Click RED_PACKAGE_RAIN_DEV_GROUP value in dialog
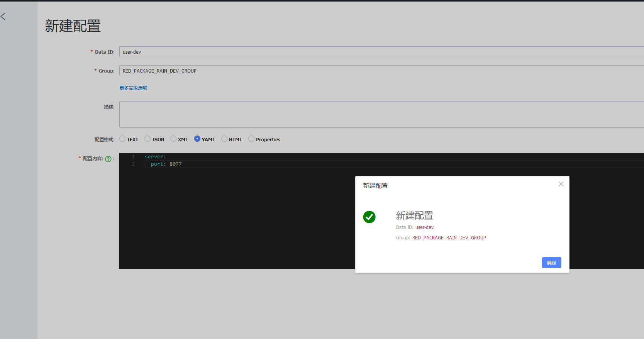644x339 pixels. (x=449, y=238)
